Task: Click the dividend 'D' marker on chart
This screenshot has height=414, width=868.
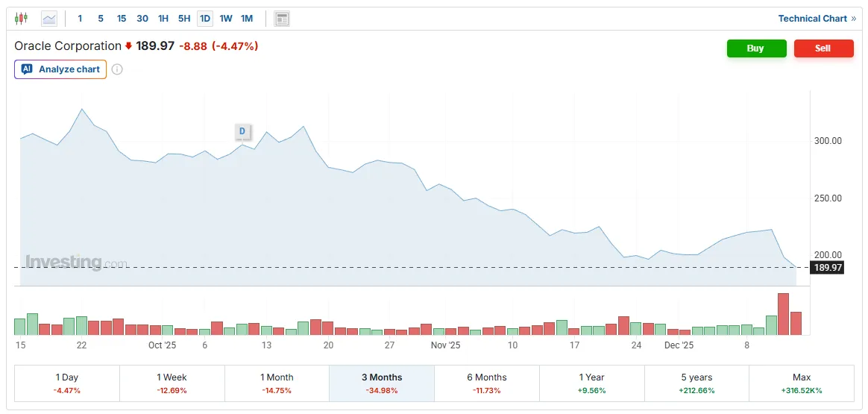Action: click(x=242, y=131)
